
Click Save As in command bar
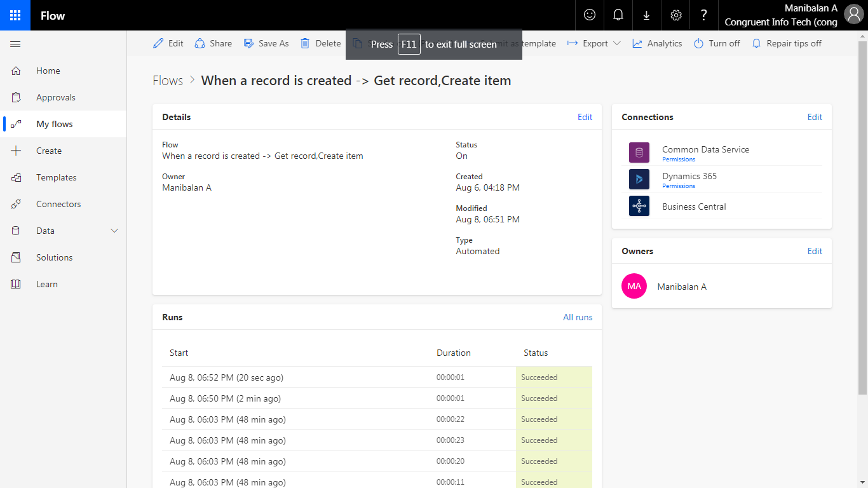pyautogui.click(x=266, y=43)
